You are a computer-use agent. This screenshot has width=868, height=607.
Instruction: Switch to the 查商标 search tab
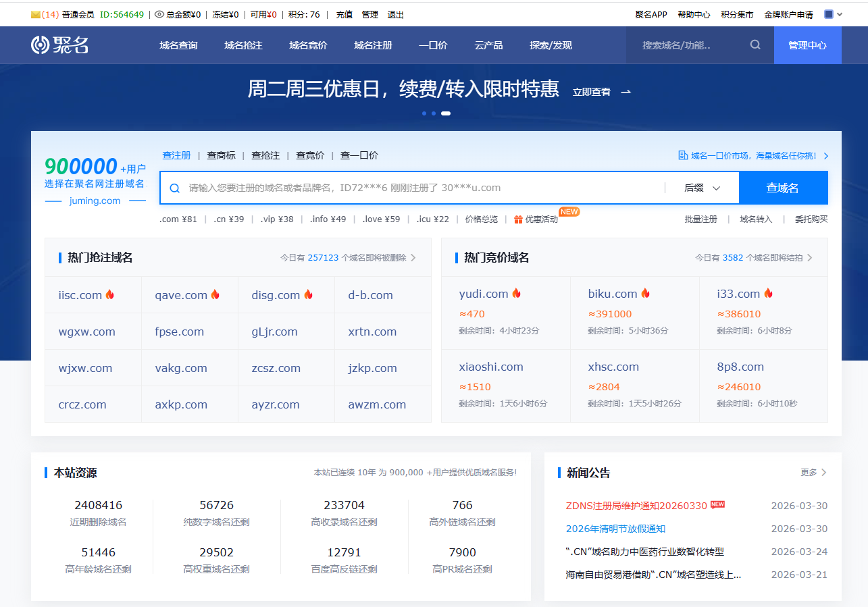point(221,155)
